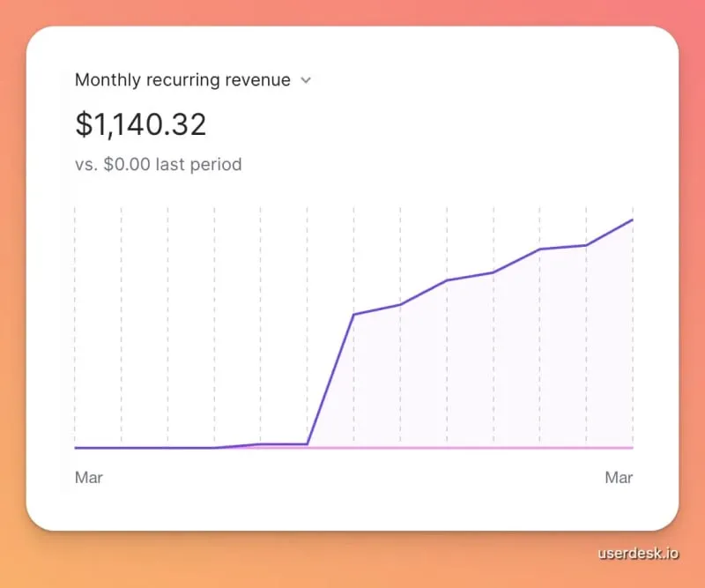Click the data point atop the steep rise
The image size is (705, 588).
353,314
